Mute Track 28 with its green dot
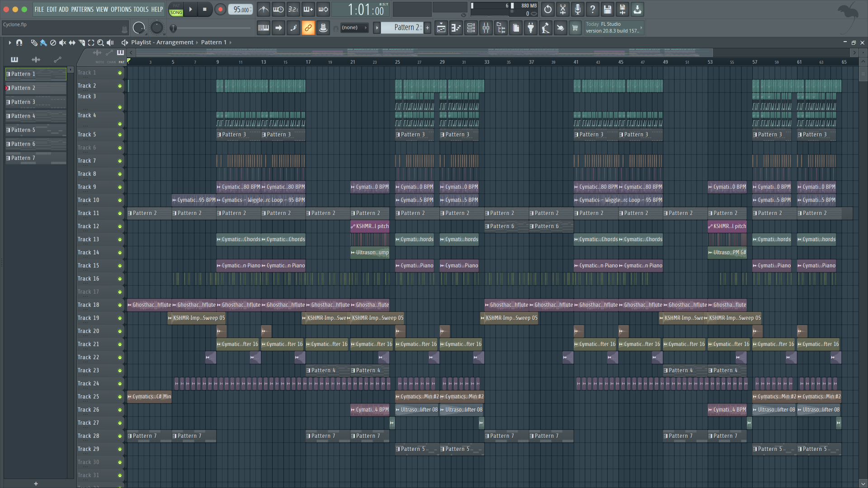Image resolution: width=868 pixels, height=488 pixels. [120, 436]
